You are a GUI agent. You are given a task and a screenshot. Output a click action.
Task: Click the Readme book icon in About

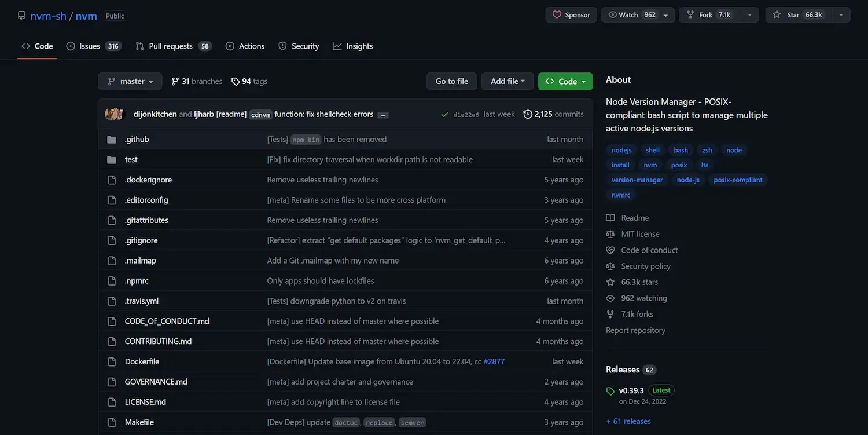click(610, 218)
